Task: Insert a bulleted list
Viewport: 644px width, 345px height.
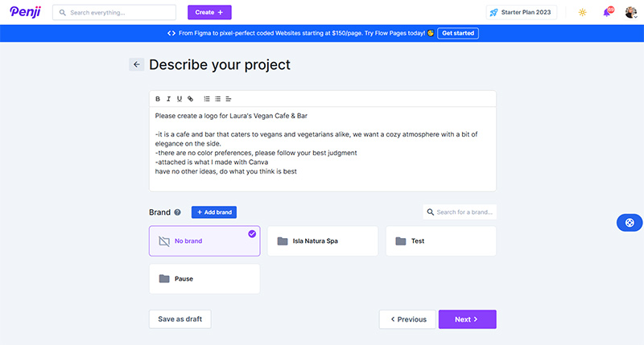Action: [217, 99]
